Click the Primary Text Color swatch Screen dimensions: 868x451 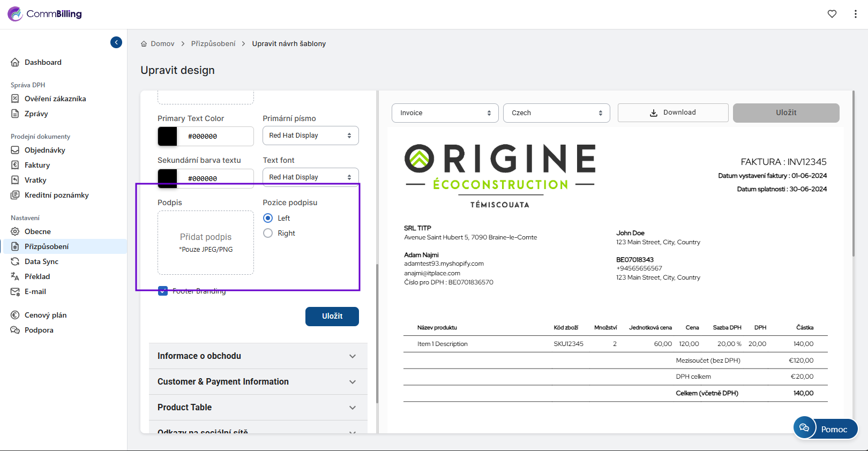tap(168, 136)
